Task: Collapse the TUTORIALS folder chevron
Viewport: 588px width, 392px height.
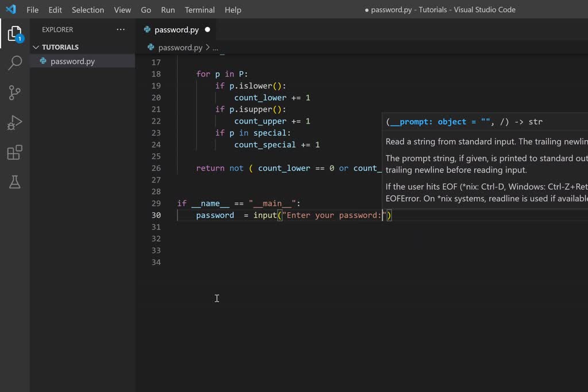Action: pyautogui.click(x=36, y=47)
